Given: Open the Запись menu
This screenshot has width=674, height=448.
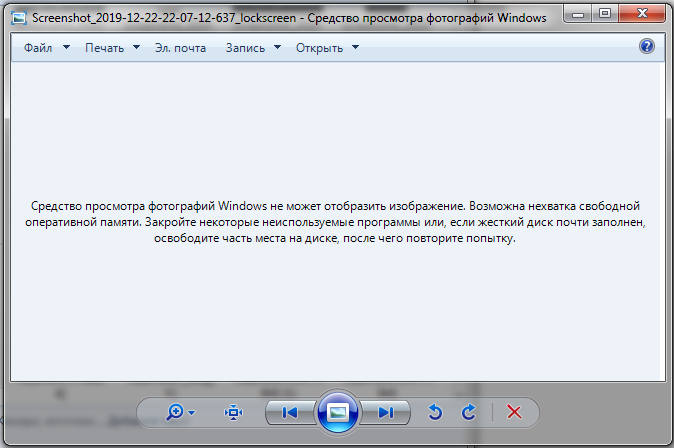Looking at the screenshot, I should [x=245, y=48].
